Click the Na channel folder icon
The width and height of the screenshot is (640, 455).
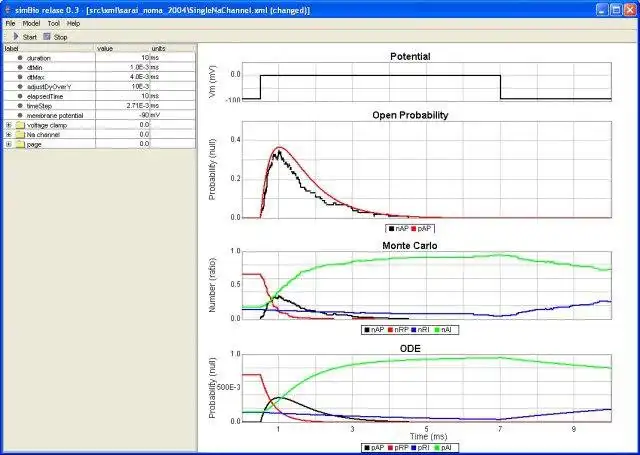(20, 134)
